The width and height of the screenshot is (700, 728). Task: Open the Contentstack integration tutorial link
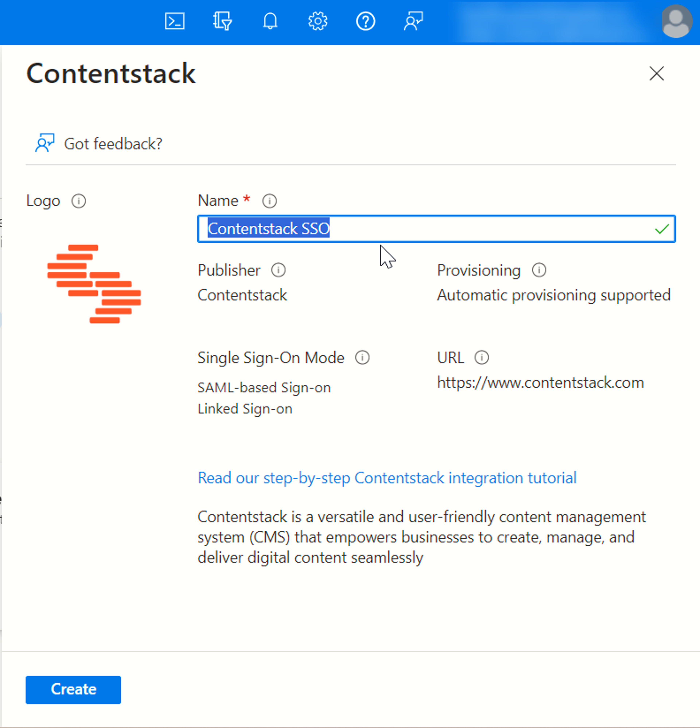click(387, 478)
